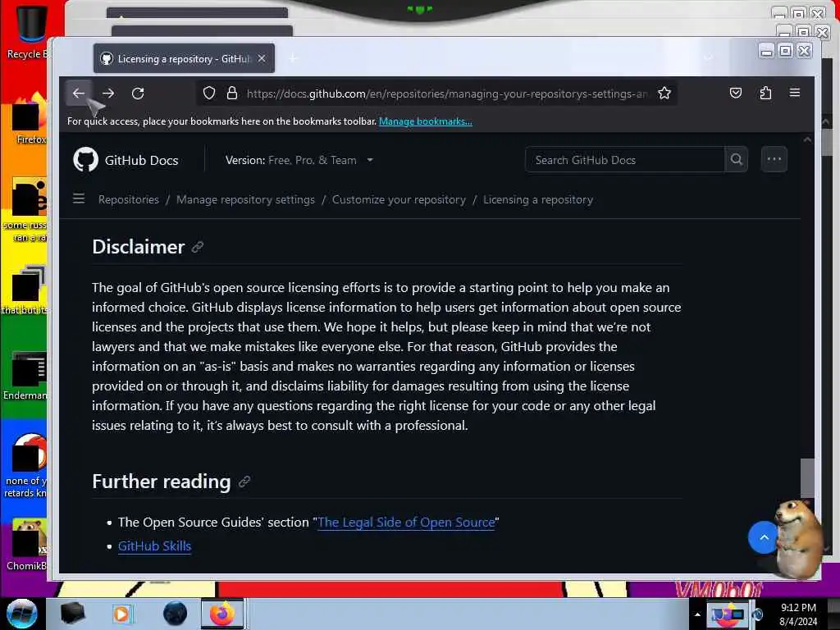
Task: Click the blue scroll-to-top button
Action: [x=764, y=537]
